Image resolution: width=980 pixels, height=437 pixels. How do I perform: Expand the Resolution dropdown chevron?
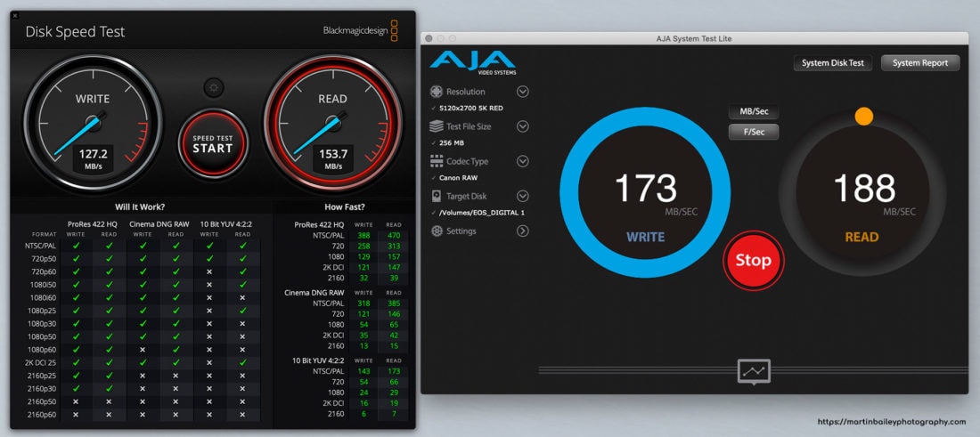pyautogui.click(x=523, y=92)
